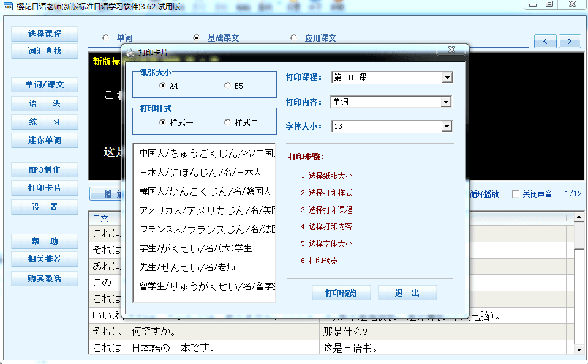The height and width of the screenshot is (364, 588).
Task: Expand the 打印课程 dropdown
Action: [447, 78]
